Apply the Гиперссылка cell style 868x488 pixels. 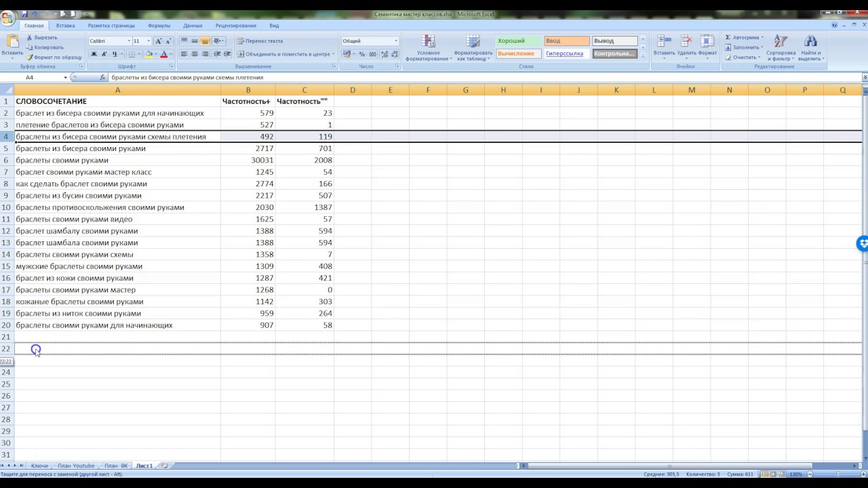click(567, 54)
